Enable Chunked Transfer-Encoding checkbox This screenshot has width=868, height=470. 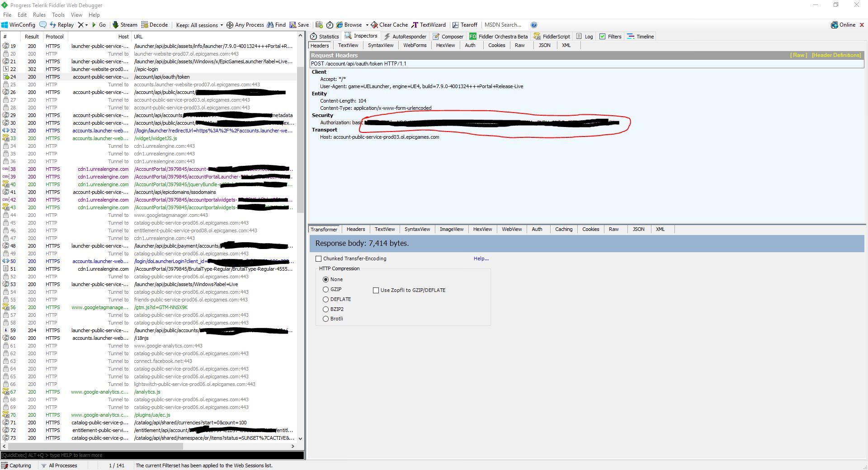click(319, 258)
